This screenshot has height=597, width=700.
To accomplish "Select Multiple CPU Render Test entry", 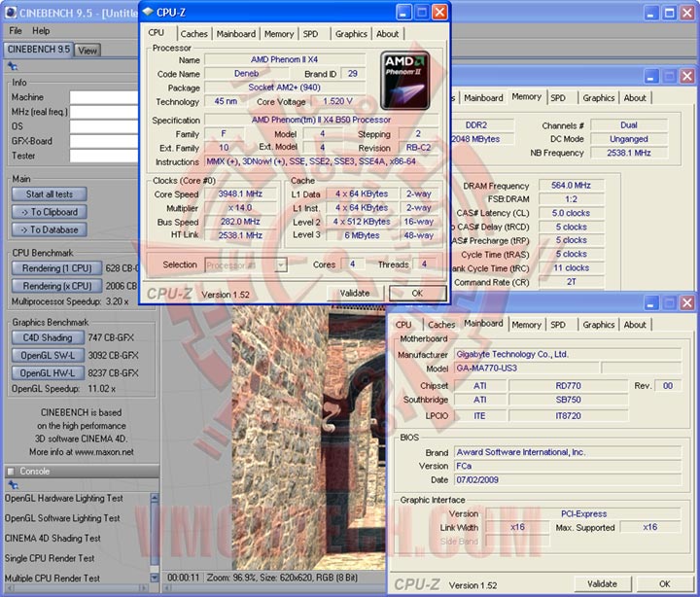I will pos(52,579).
